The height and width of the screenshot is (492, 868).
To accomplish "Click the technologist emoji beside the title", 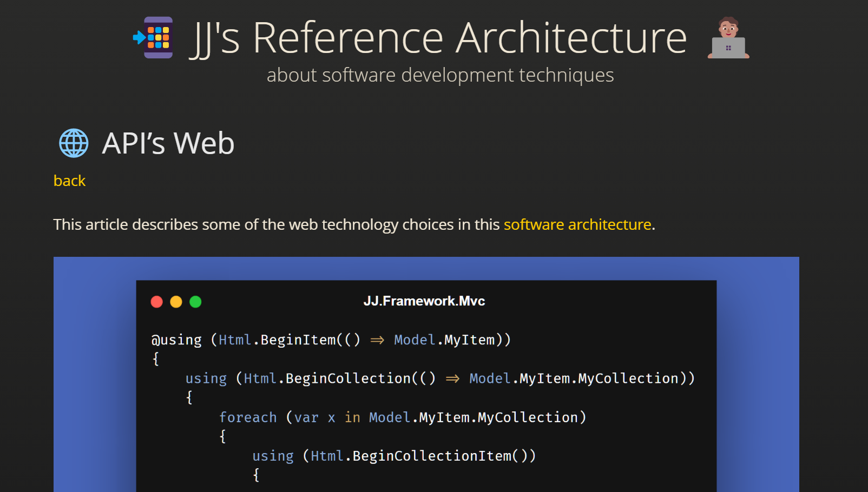I will (x=728, y=38).
